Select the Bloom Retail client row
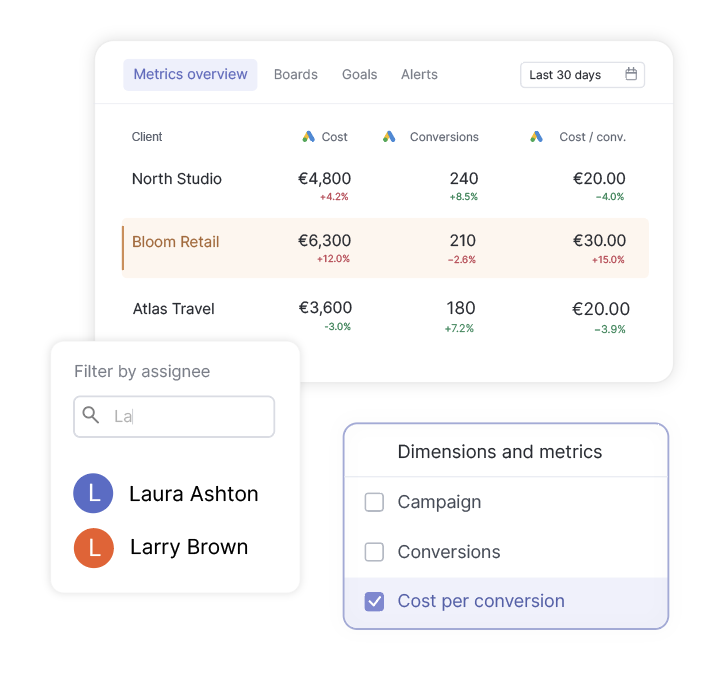Image resolution: width=723 pixels, height=684 pixels. pyautogui.click(x=385, y=248)
